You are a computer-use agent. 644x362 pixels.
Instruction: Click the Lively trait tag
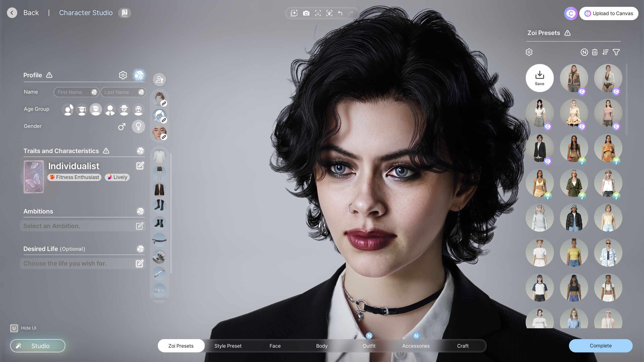[117, 177]
